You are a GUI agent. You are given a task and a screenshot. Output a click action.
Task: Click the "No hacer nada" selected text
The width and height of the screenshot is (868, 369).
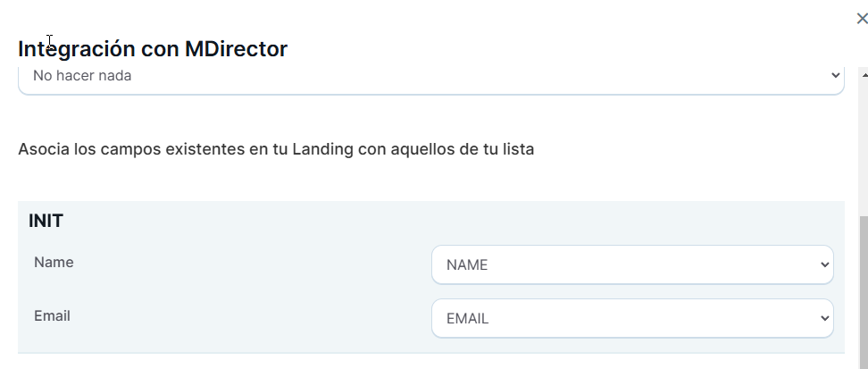click(82, 76)
